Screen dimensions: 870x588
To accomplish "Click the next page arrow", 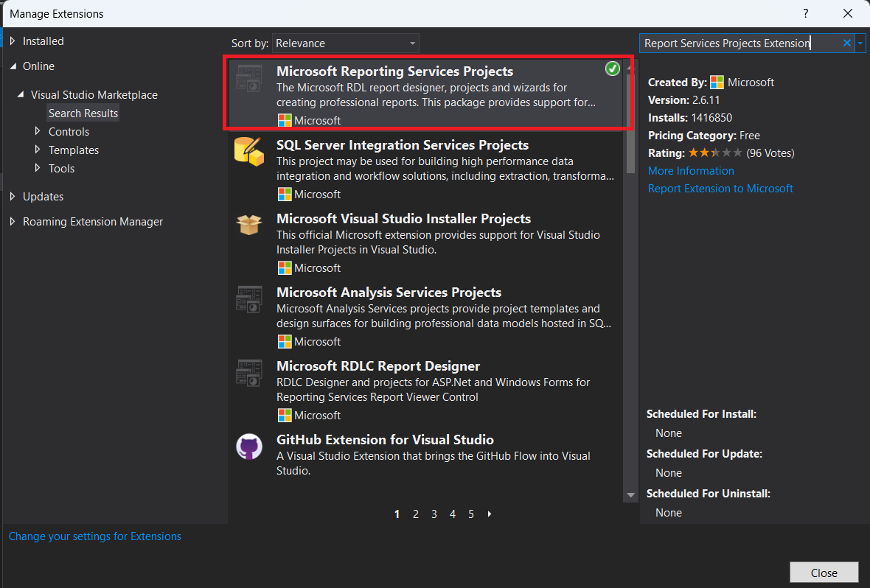I will 490,514.
